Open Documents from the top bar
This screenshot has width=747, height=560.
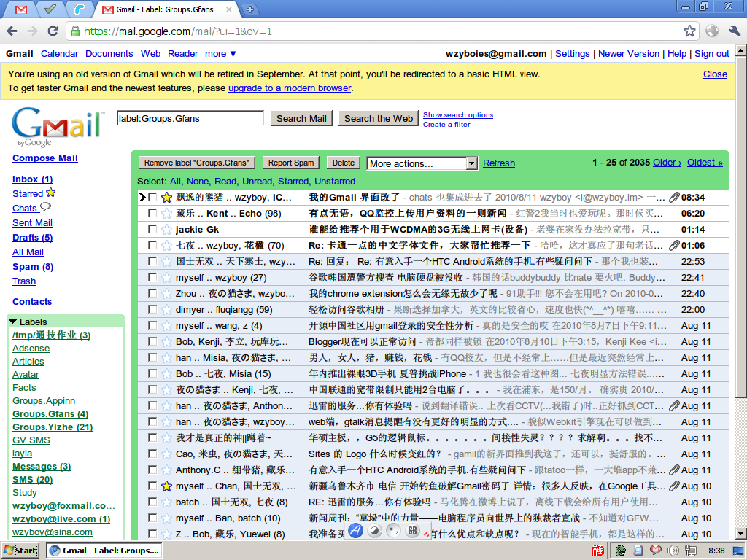pos(109,54)
